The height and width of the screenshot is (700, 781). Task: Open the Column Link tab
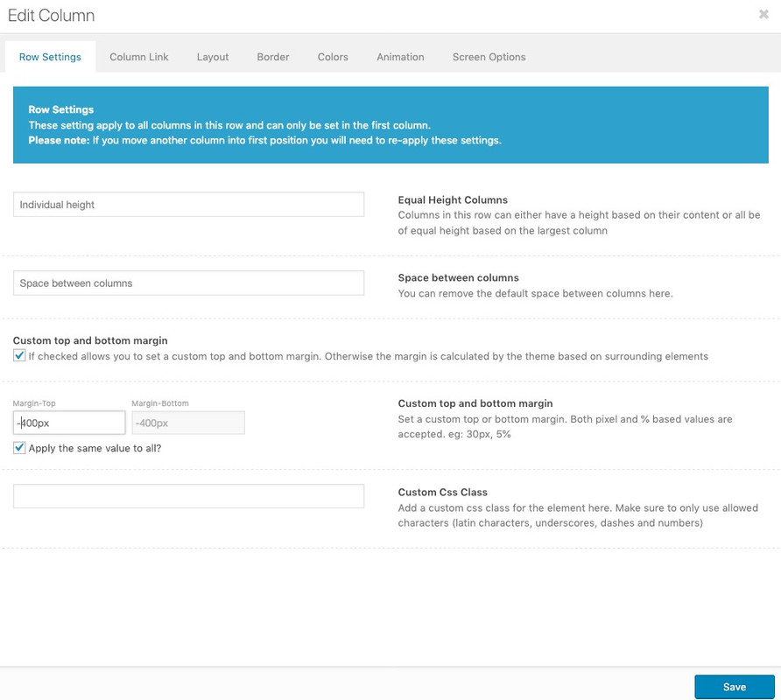point(139,57)
